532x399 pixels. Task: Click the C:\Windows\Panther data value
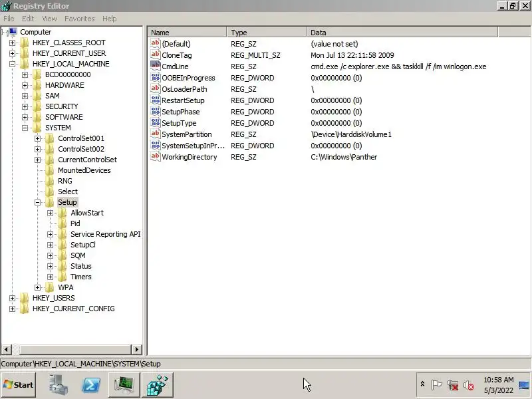[x=344, y=157]
